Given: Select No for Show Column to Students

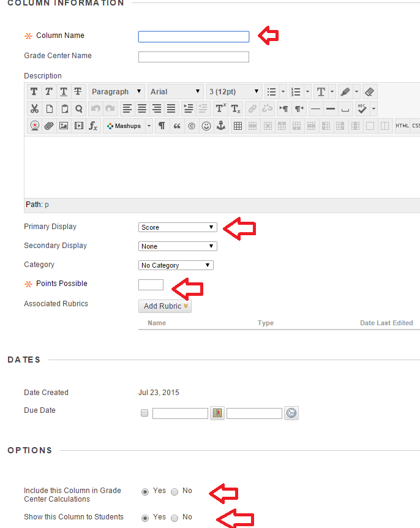Looking at the screenshot, I should tap(174, 518).
